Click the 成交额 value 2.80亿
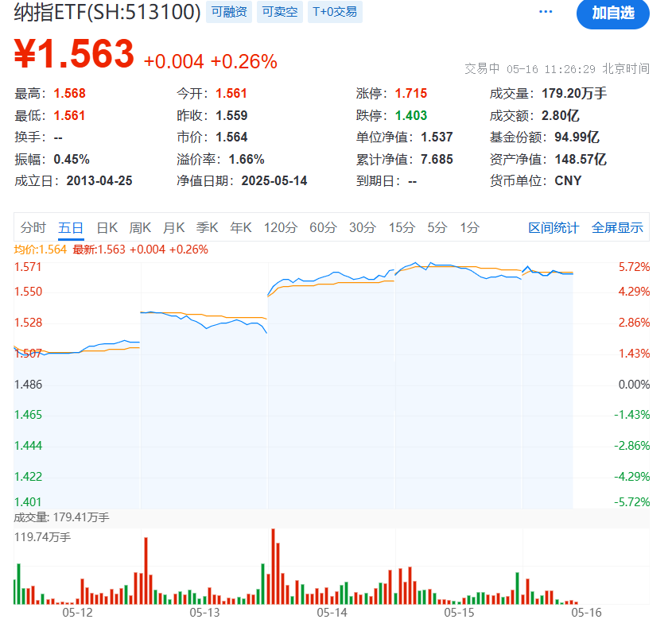 pyautogui.click(x=561, y=115)
